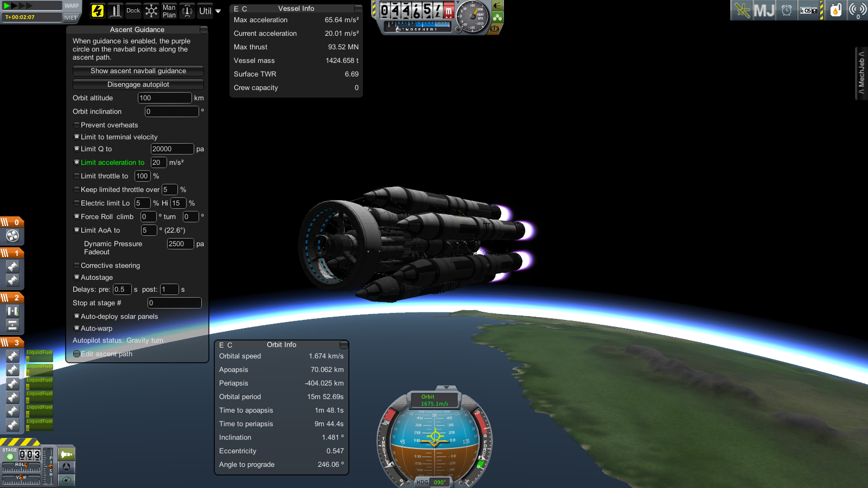Screen dimensions: 868x488
Task: Expand the MechJeb side tab
Action: coord(861,73)
